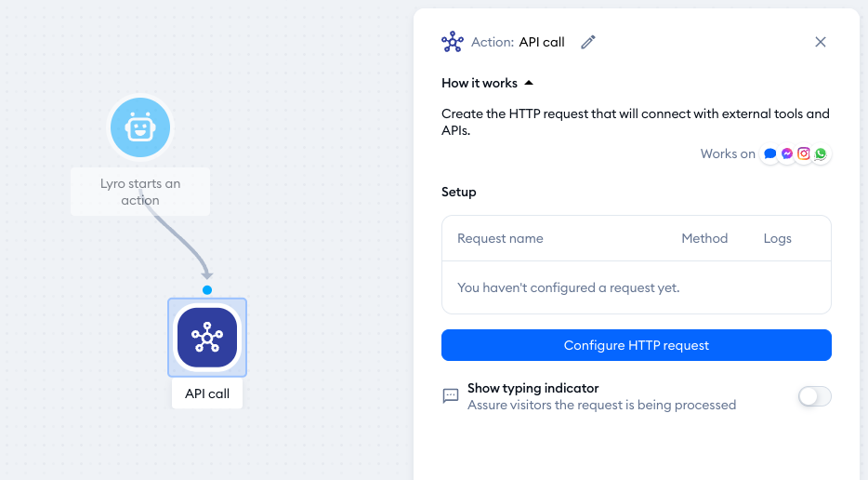Enable the Show typing indicator switch
The width and height of the screenshot is (868, 480).
click(x=814, y=396)
